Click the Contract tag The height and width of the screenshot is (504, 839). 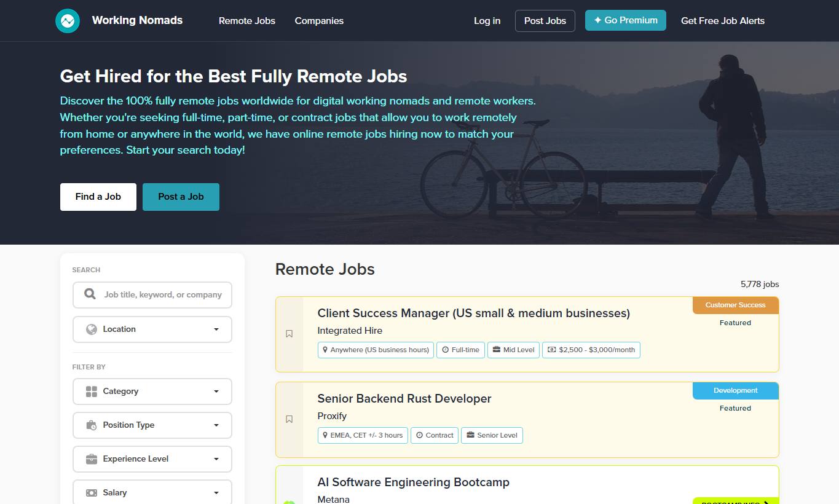click(435, 435)
